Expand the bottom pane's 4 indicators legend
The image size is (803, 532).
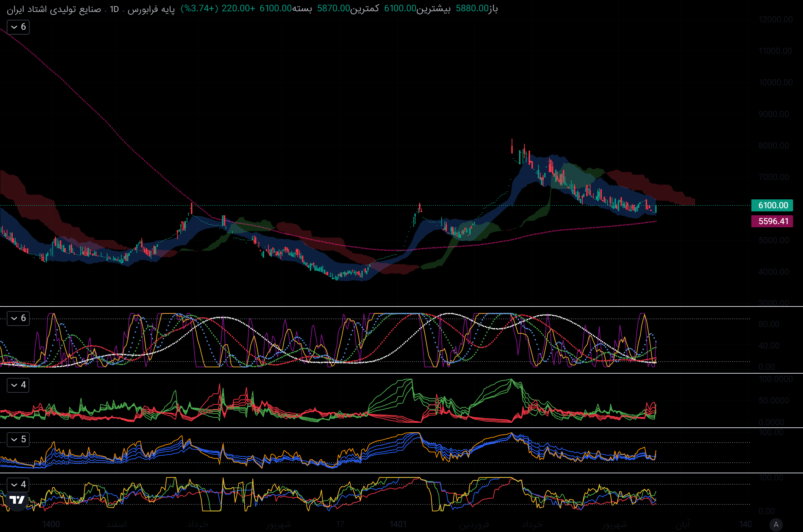coord(18,485)
